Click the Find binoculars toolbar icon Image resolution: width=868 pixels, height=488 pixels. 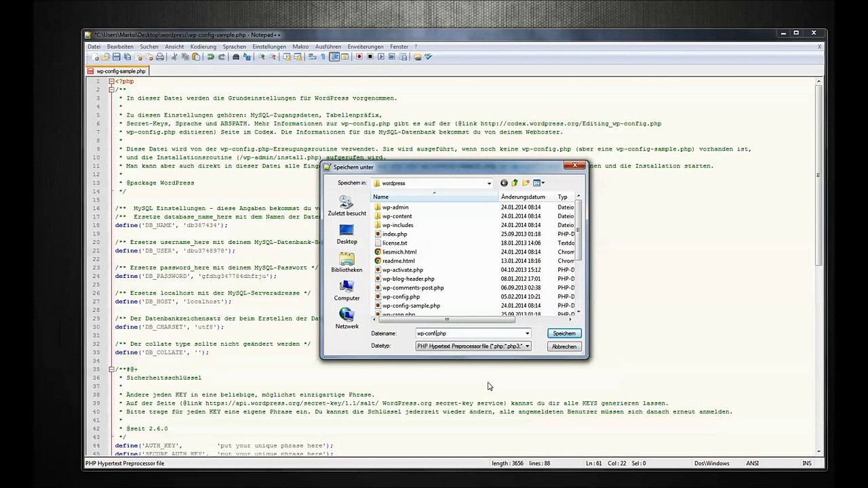(236, 57)
